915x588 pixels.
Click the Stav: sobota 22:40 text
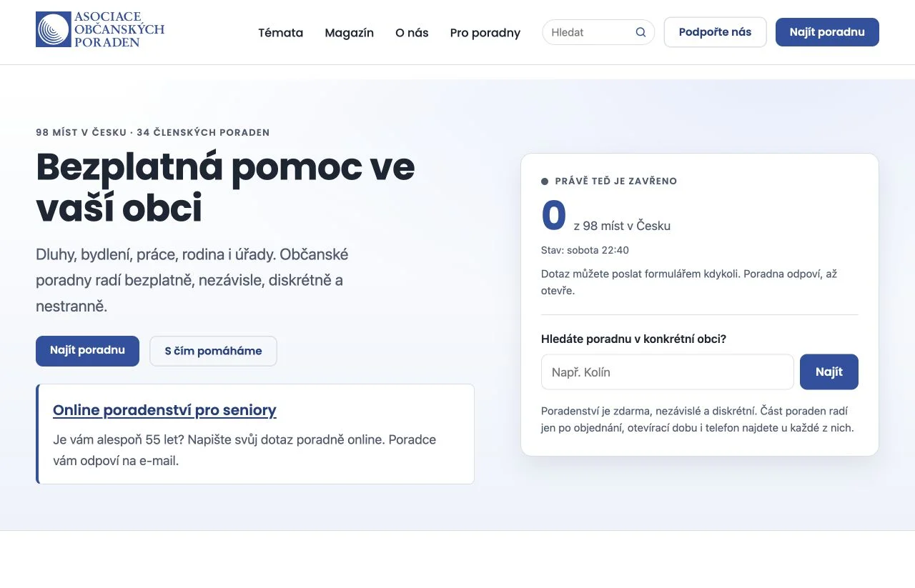click(585, 250)
